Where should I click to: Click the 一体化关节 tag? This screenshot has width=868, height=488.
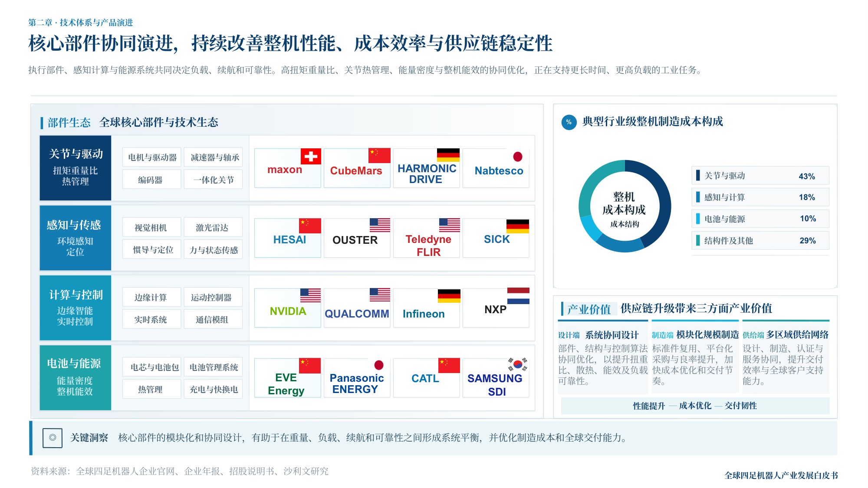pos(214,180)
